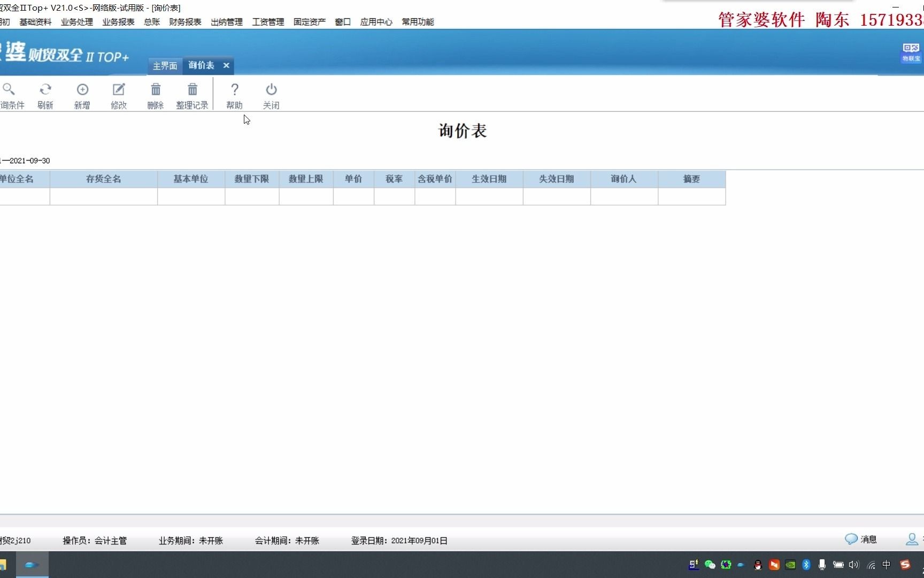Close the 询价表 tab
The width and height of the screenshot is (924, 578).
click(226, 65)
